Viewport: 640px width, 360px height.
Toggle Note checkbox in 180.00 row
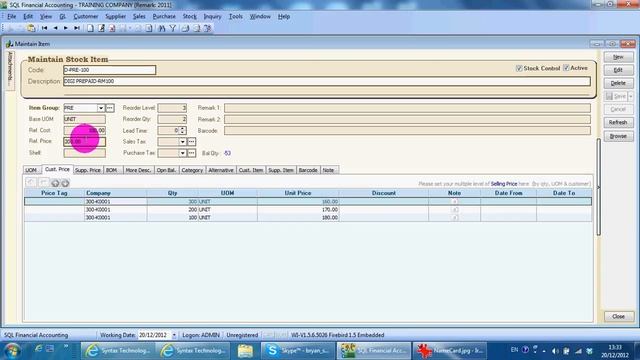coord(455,218)
